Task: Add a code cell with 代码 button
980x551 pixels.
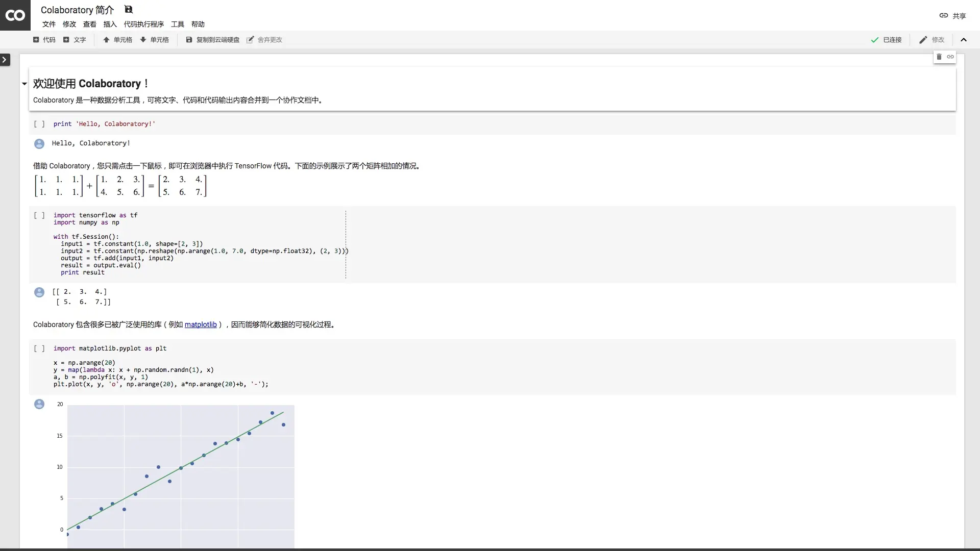Action: (44, 40)
